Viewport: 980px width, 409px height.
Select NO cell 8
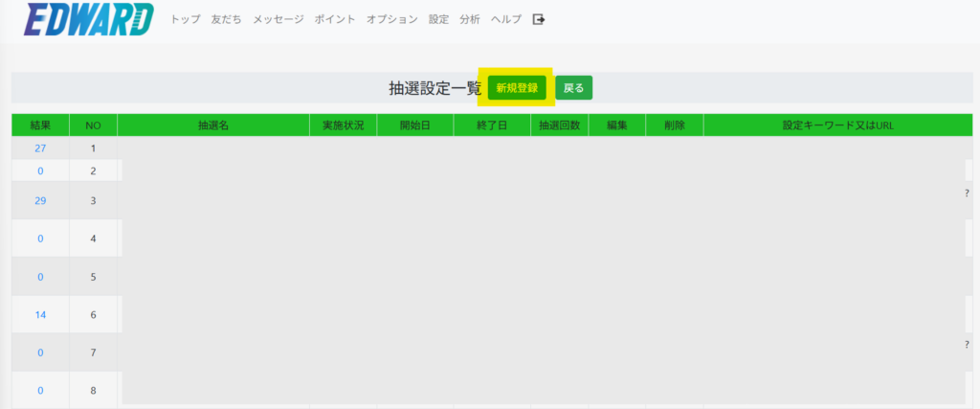click(x=93, y=390)
